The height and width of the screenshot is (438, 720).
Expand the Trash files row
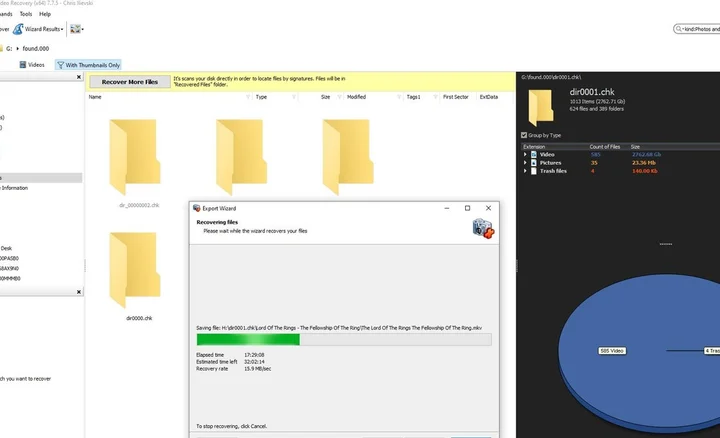coord(525,171)
